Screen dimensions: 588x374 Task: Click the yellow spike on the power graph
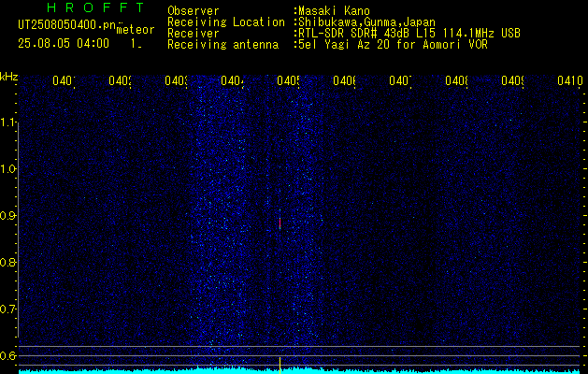tap(280, 365)
